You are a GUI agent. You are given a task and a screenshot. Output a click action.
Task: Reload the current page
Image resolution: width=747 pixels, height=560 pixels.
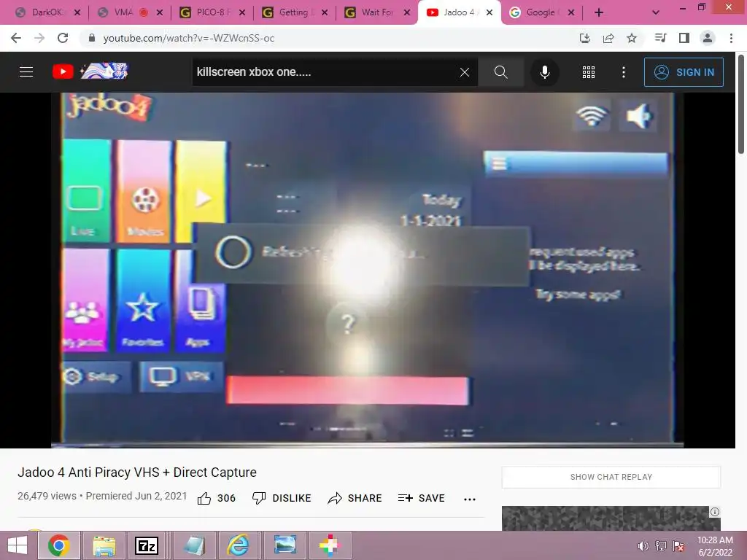tap(63, 38)
